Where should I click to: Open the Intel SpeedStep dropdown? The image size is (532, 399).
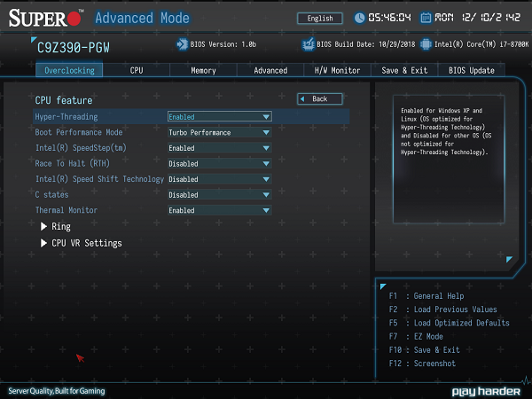220,148
